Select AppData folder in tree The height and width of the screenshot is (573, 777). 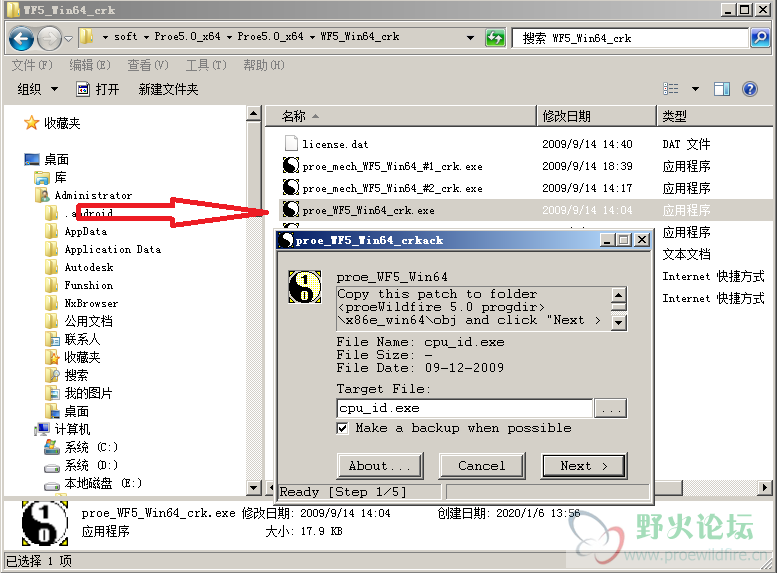pyautogui.click(x=76, y=231)
